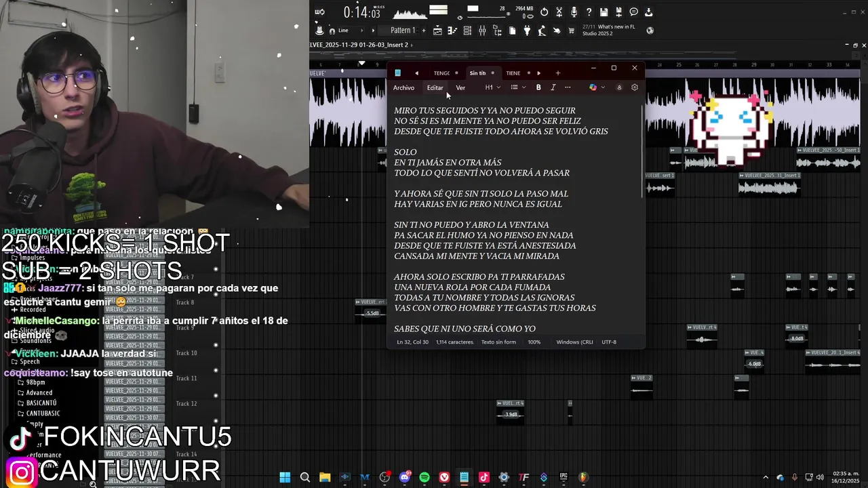
Task: Open the FL Studio shopping cart icon
Action: pos(572,31)
